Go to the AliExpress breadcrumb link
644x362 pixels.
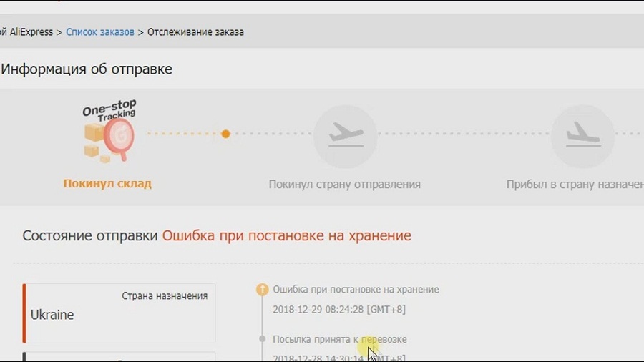(27, 32)
